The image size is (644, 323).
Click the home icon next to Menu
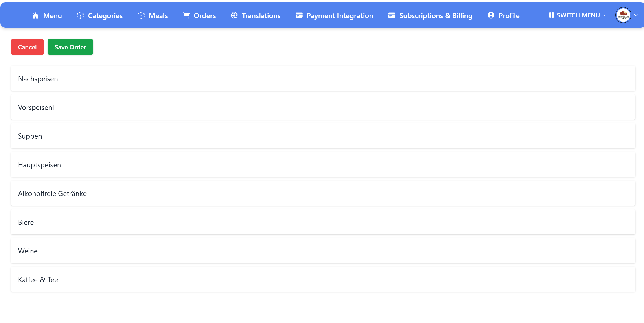35,15
